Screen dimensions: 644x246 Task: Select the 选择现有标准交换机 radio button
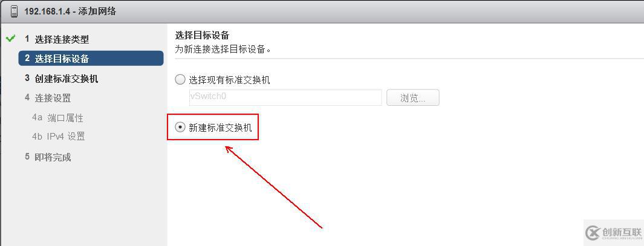click(180, 80)
